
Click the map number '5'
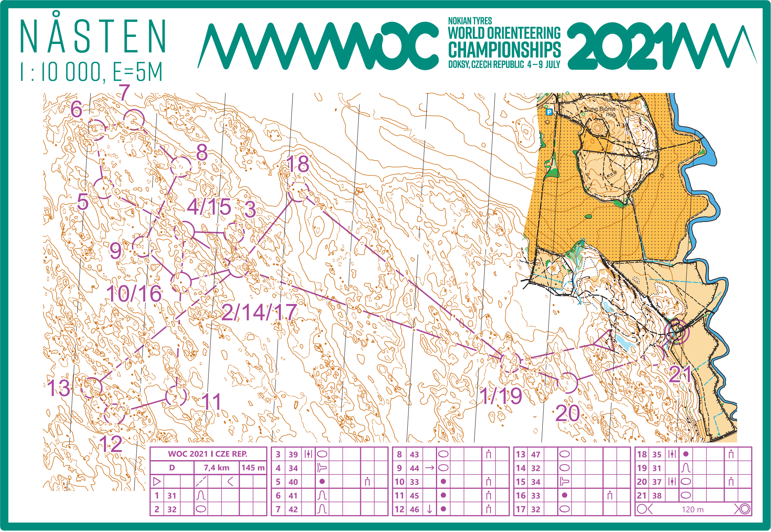[83, 202]
